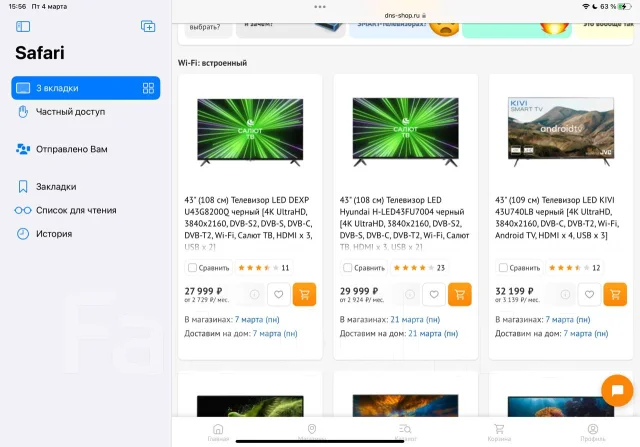Check Сравнить for DEXP U43G8200Q TV
Viewport: 640px width, 447px height.
pos(209,268)
